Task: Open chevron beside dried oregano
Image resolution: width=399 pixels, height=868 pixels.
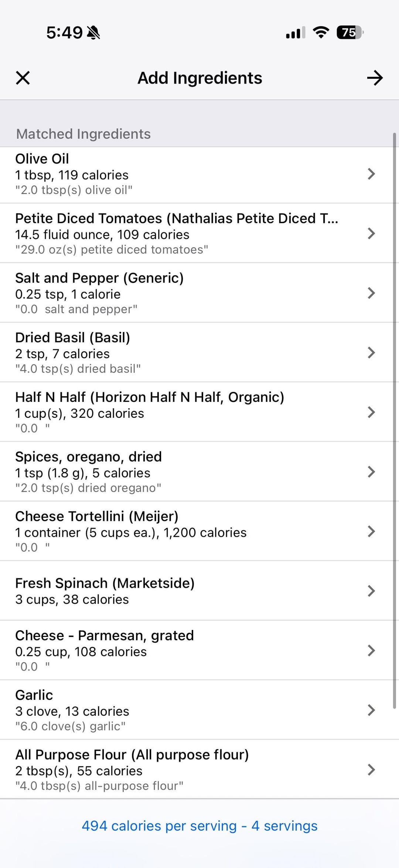Action: point(371,471)
